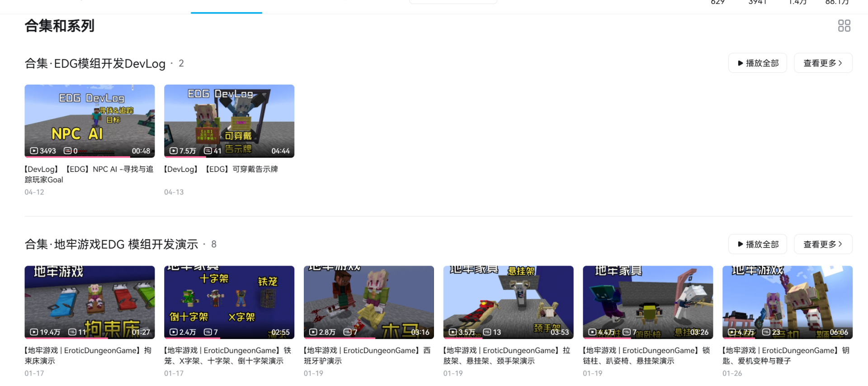Play all in EDG模组开发DevLog collection
The width and height of the screenshot is (868, 386).
758,63
